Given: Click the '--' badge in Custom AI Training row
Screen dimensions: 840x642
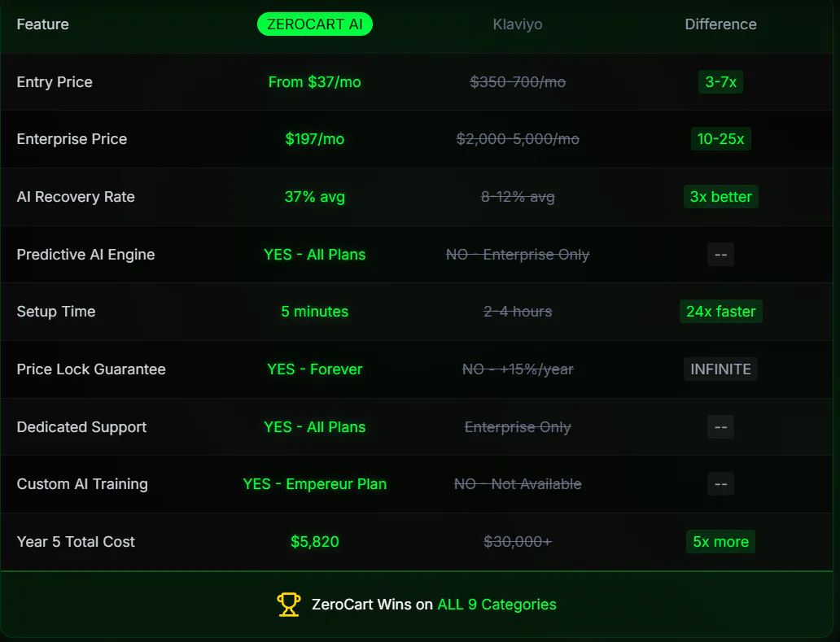Looking at the screenshot, I should tap(720, 483).
